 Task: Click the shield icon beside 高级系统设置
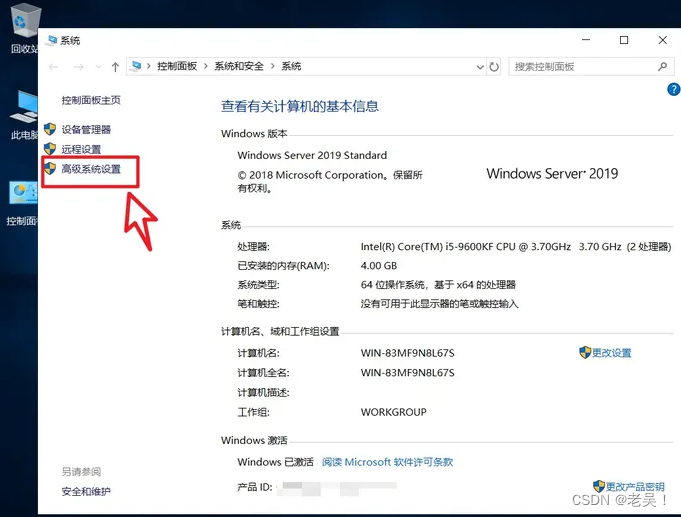[50, 169]
